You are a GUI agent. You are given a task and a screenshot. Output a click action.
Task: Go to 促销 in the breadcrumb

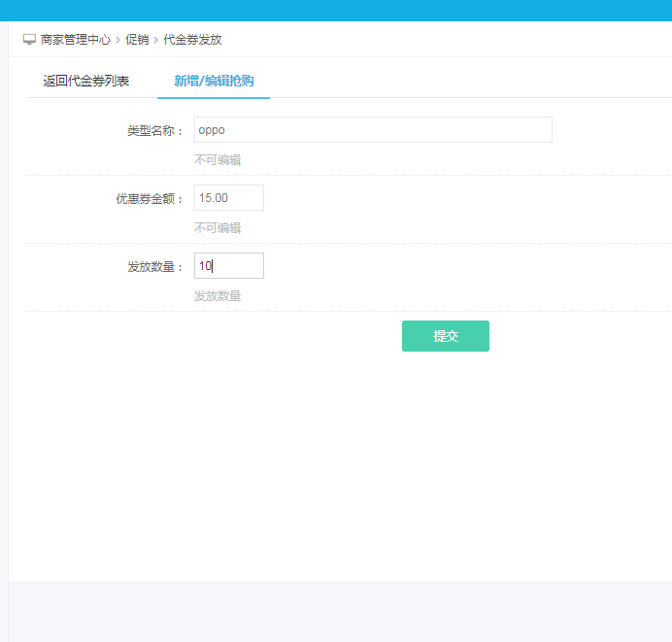coord(137,40)
